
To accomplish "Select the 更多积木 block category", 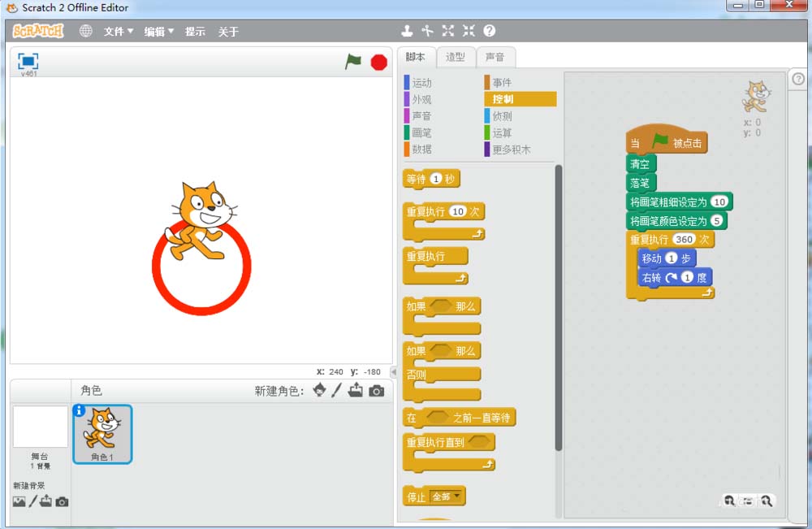I will coord(508,150).
